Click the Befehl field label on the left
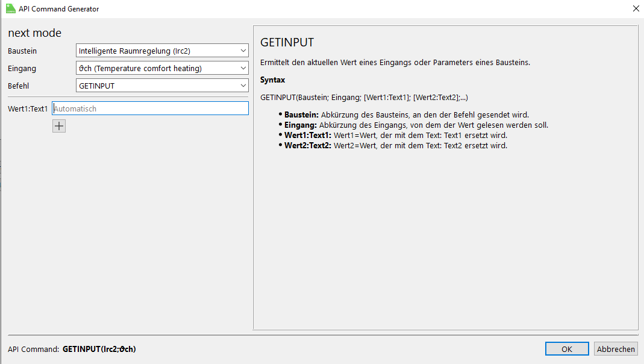 click(19, 86)
